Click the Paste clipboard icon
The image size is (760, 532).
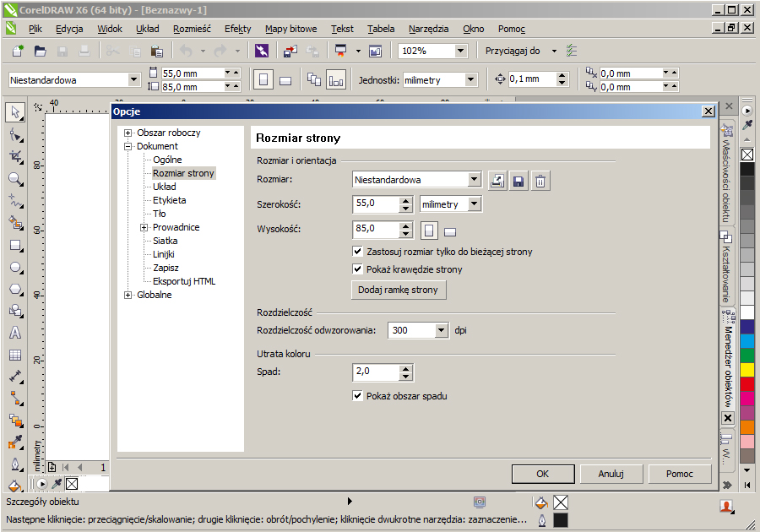point(156,51)
